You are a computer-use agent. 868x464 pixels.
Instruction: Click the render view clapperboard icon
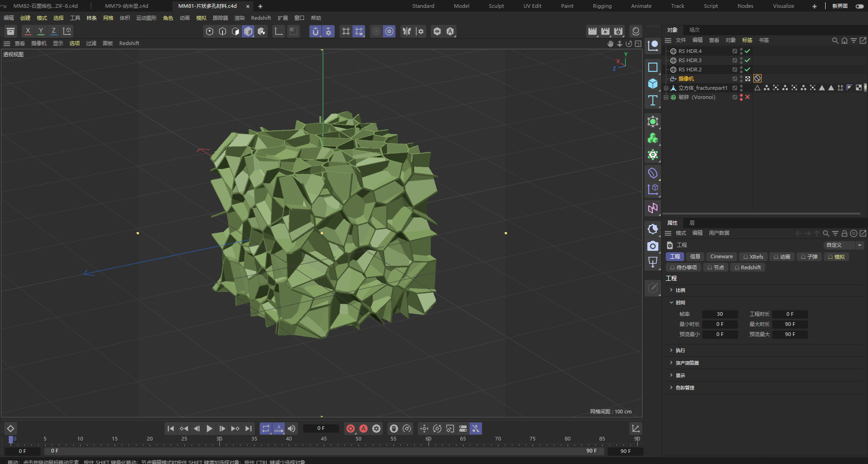(592, 31)
